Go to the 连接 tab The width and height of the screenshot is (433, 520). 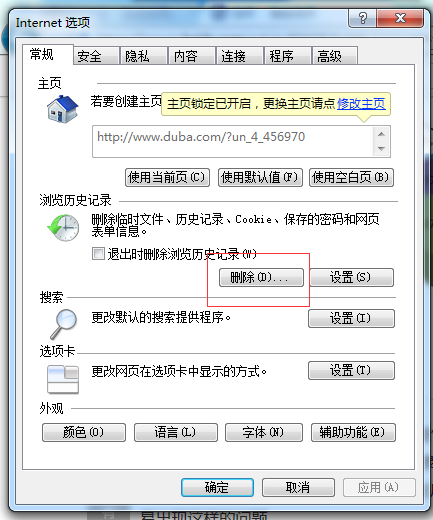(x=240, y=56)
